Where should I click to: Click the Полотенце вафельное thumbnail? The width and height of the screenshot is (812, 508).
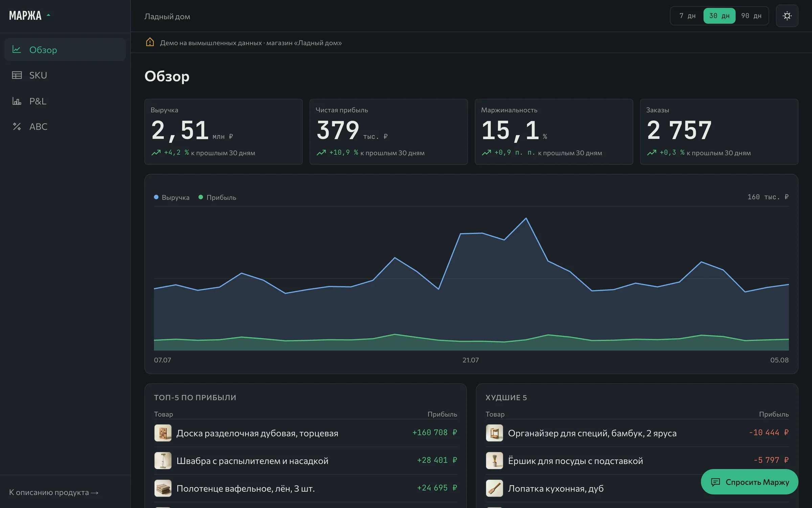(163, 488)
